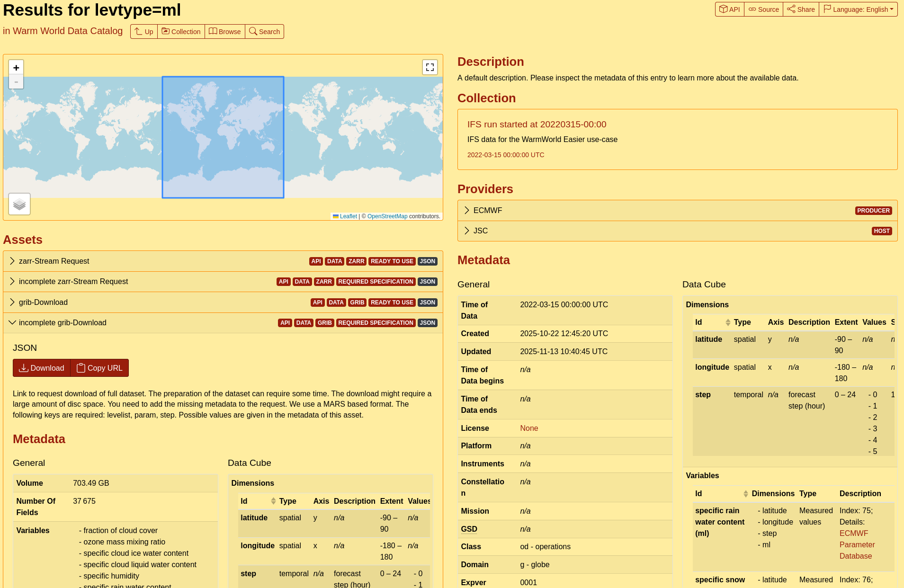
Task: Click the GSD abbreviation label
Action: (469, 529)
